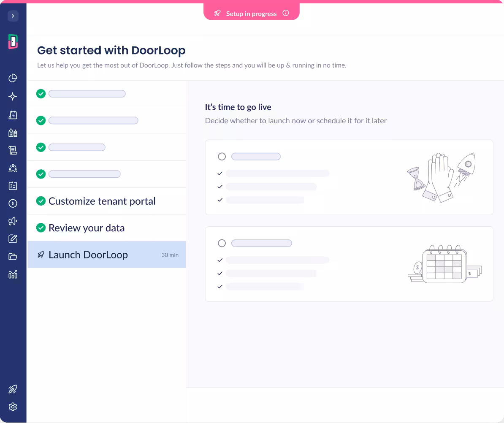Image resolution: width=504 pixels, height=423 pixels.
Task: Open the dashboard pie chart icon
Action: point(13,78)
